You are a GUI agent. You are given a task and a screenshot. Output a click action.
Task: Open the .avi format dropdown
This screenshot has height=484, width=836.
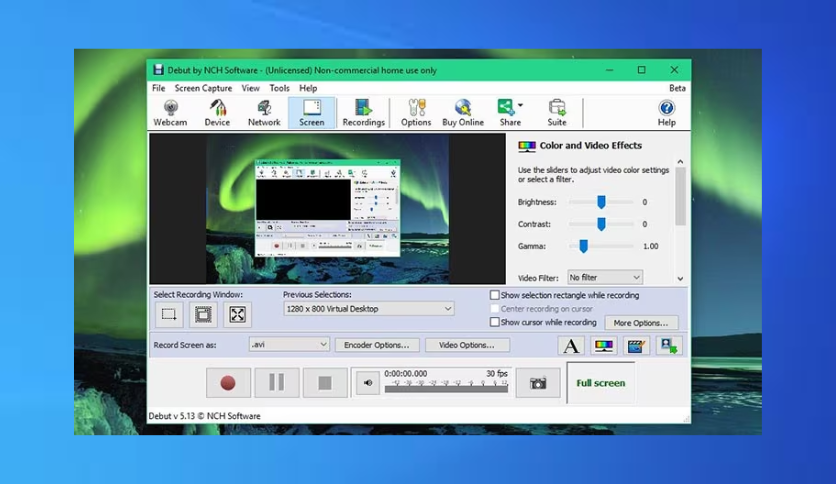(x=289, y=345)
